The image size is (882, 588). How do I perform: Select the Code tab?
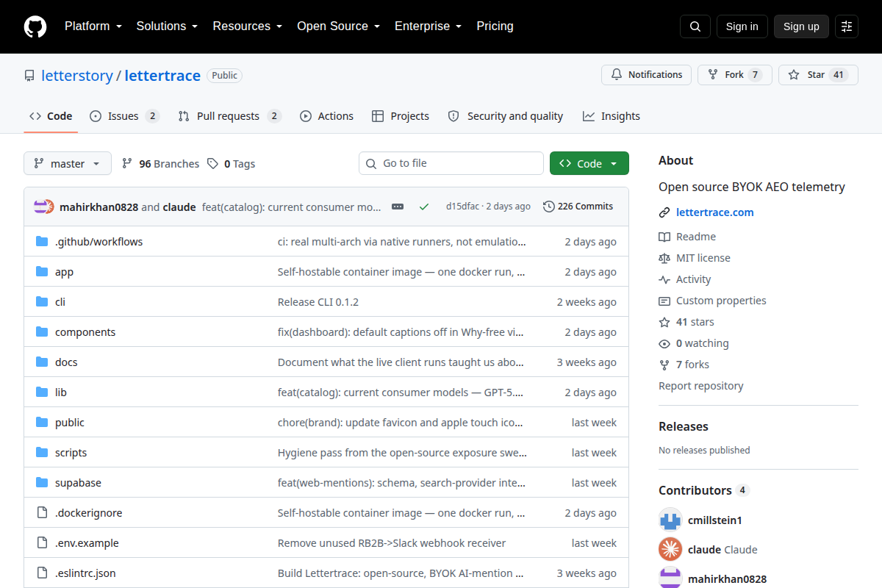pos(51,116)
